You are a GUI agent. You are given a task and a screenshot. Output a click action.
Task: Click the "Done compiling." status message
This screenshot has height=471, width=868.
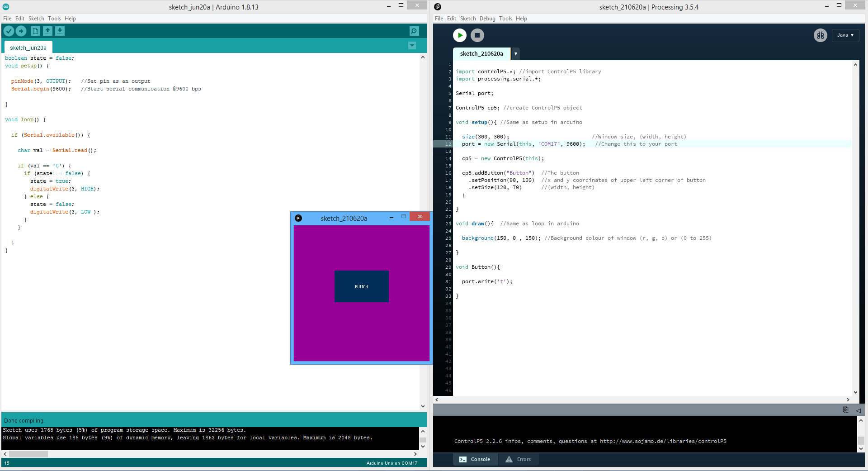tap(24, 421)
